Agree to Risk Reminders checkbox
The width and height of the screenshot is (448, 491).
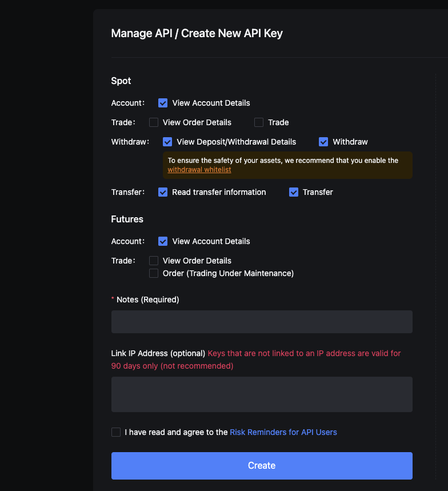[116, 432]
